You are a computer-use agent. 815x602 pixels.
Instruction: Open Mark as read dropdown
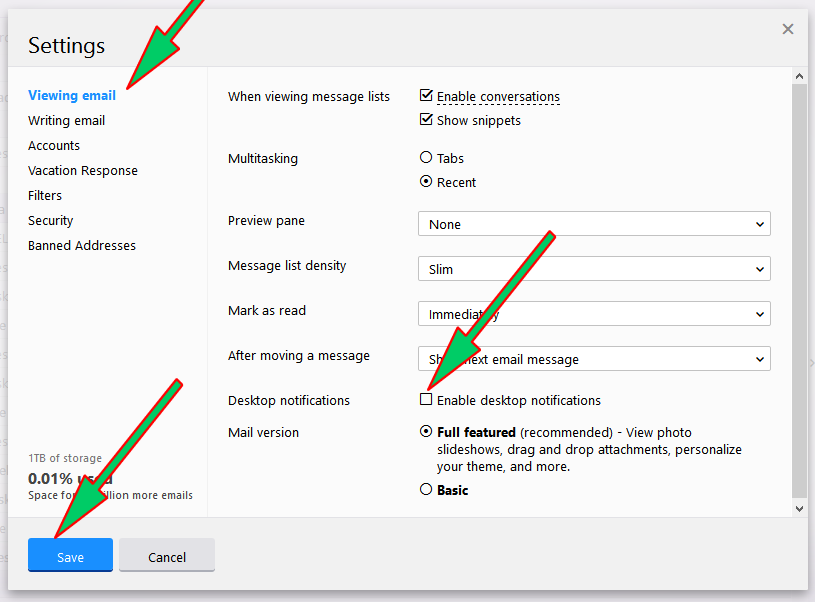click(594, 314)
